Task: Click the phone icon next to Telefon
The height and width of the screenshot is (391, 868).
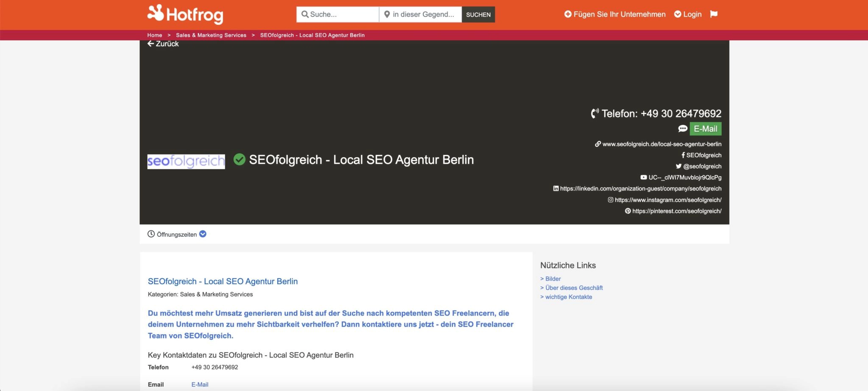Action: [595, 113]
